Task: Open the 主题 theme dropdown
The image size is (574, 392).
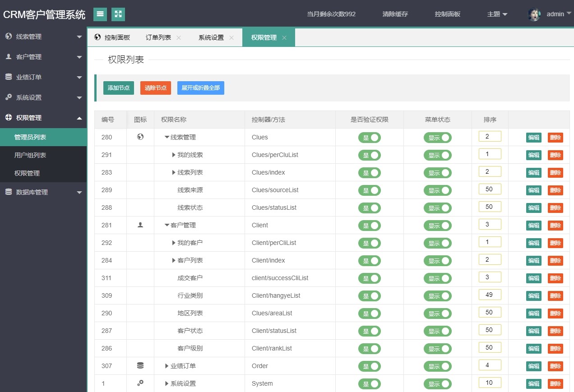Action: click(x=497, y=14)
